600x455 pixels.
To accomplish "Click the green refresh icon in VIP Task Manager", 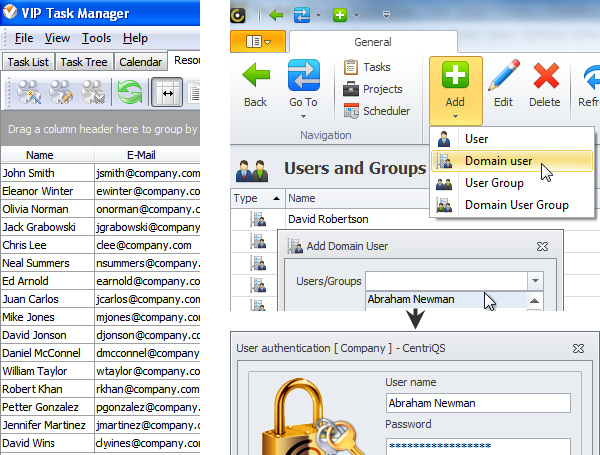I will point(129,92).
